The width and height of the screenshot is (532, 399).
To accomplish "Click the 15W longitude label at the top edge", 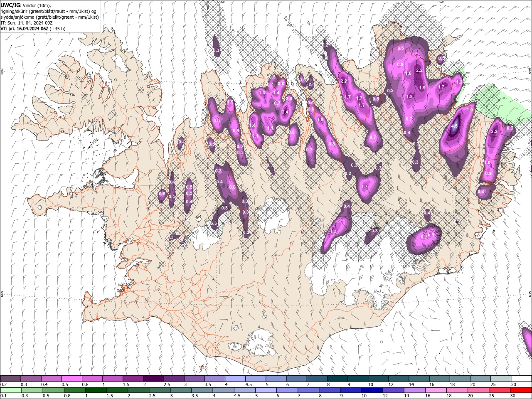I will click(x=440, y=2).
